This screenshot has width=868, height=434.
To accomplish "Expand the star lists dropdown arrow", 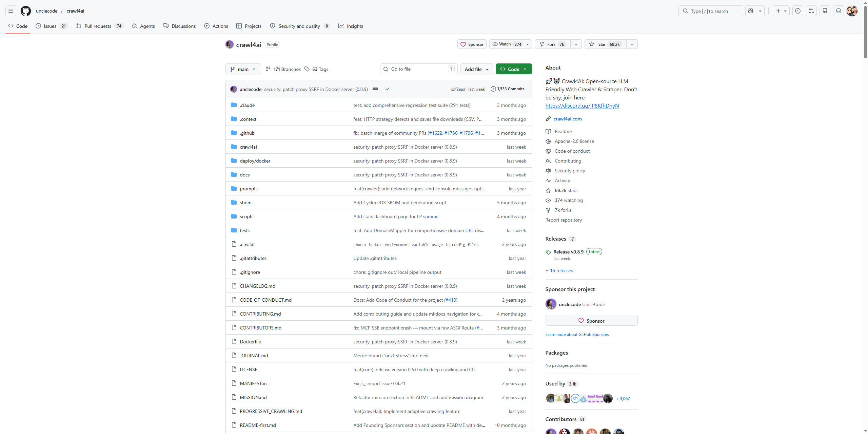I will pyautogui.click(x=632, y=44).
